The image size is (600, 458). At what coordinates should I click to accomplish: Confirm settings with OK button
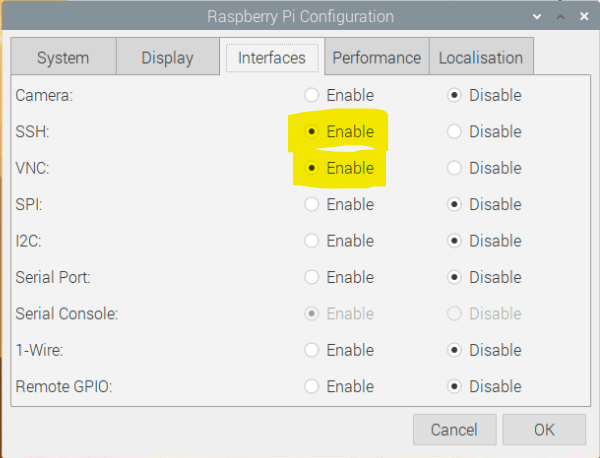[x=544, y=430]
